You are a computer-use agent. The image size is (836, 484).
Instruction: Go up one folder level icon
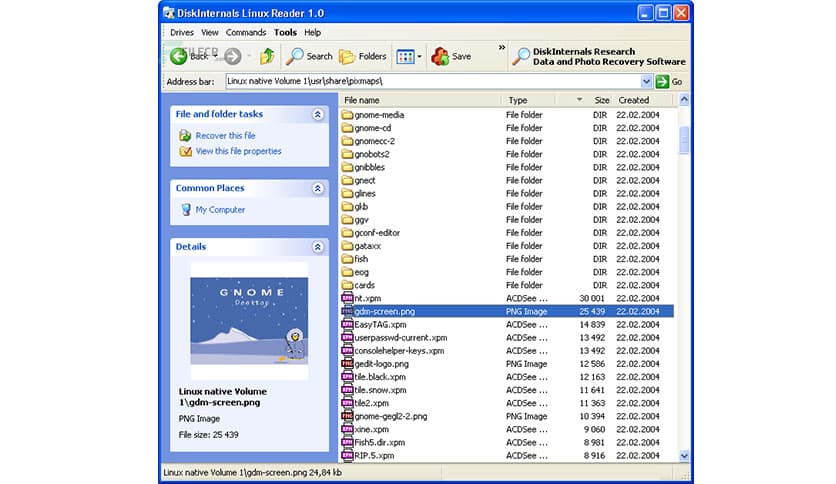[267, 55]
